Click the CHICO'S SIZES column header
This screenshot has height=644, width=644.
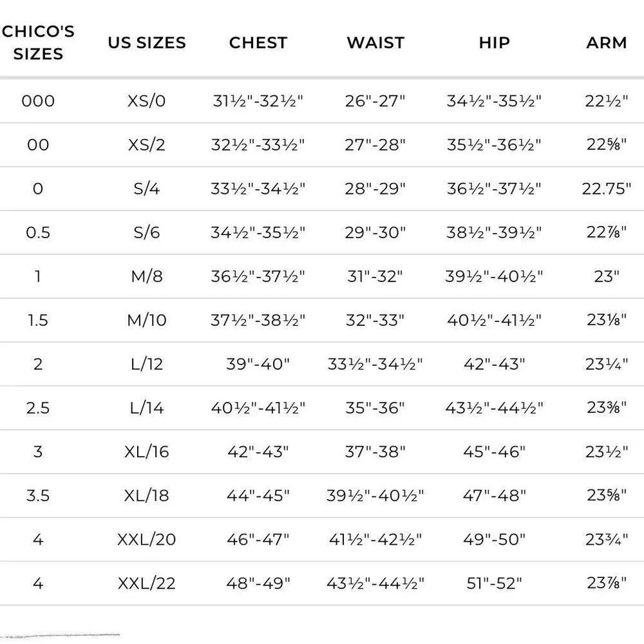coord(38,43)
